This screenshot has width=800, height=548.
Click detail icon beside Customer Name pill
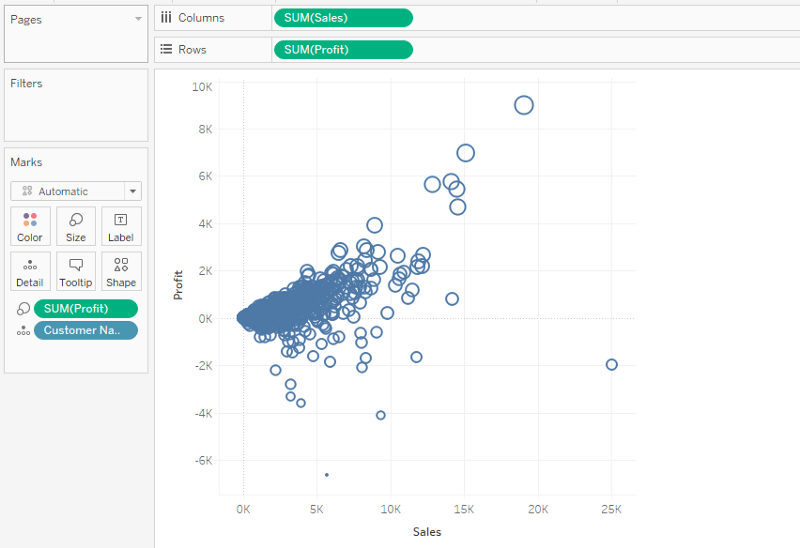[22, 331]
